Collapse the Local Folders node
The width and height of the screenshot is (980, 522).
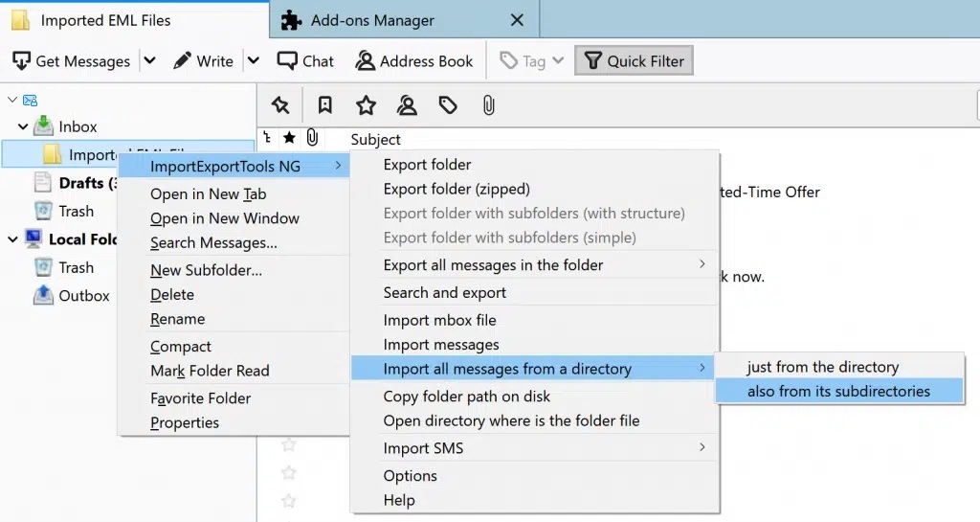click(x=12, y=239)
